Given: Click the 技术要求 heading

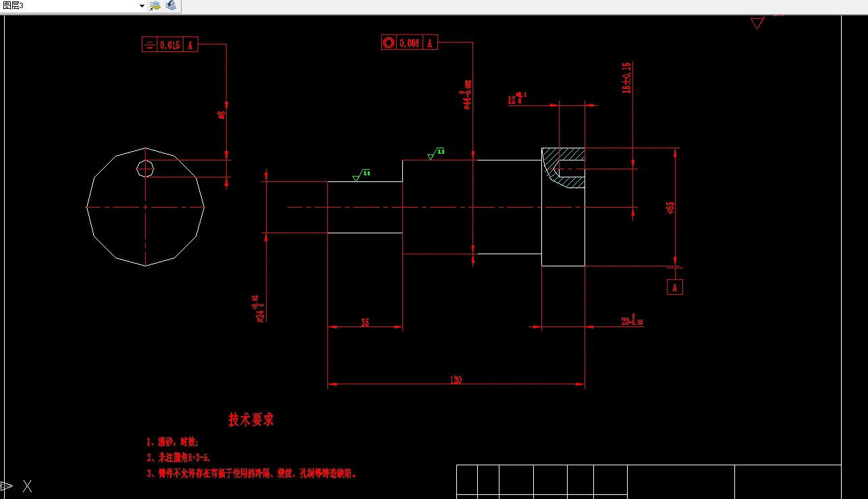Looking at the screenshot, I should click(x=251, y=419).
